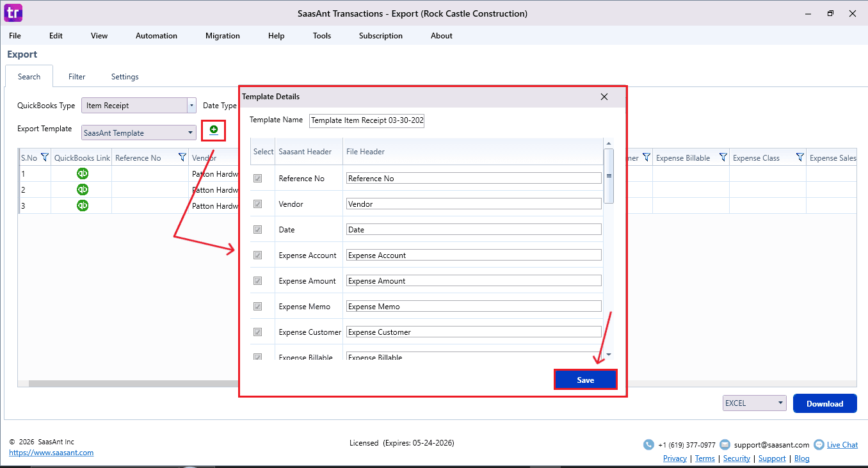Image resolution: width=868 pixels, height=468 pixels.
Task: Click the Live Chat bubble icon
Action: coord(819,445)
